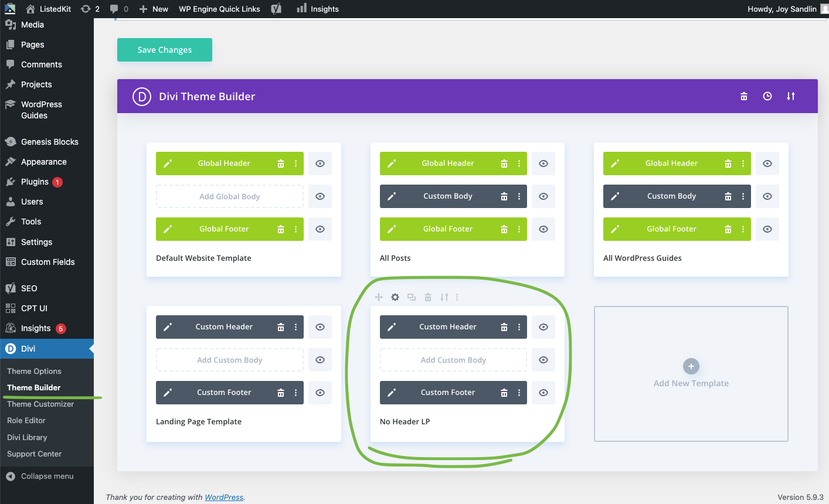Delete Custom Body in All Posts template
Viewport: 829px width, 504px height.
(504, 196)
